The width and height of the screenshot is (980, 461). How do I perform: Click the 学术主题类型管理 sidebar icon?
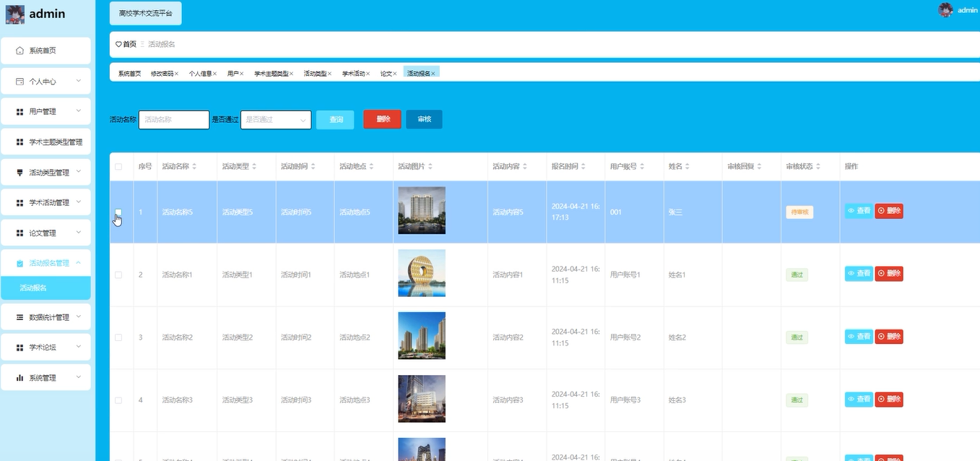pos(20,142)
